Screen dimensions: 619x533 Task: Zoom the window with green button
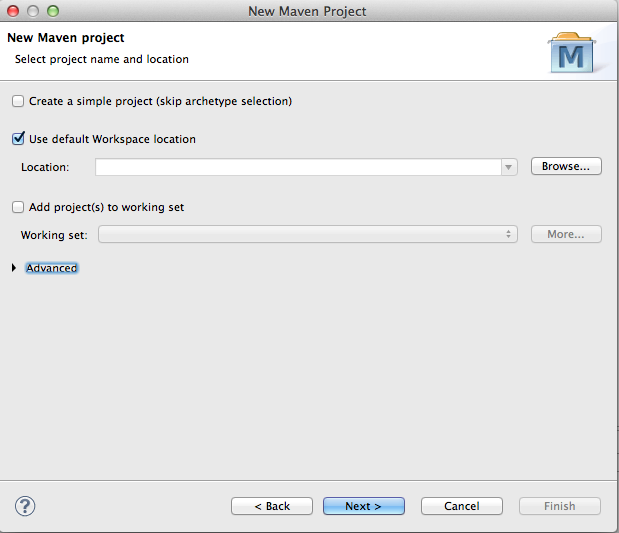(53, 11)
